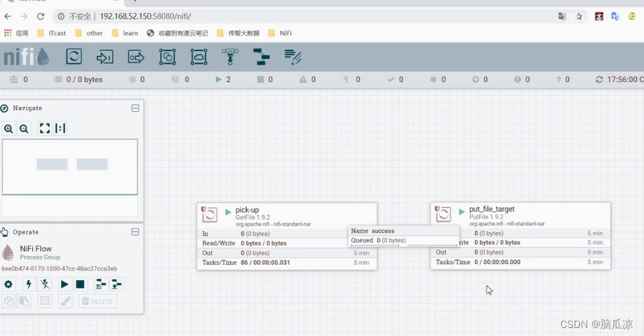
Task: Collapse the Navigate panel
Action: click(135, 108)
